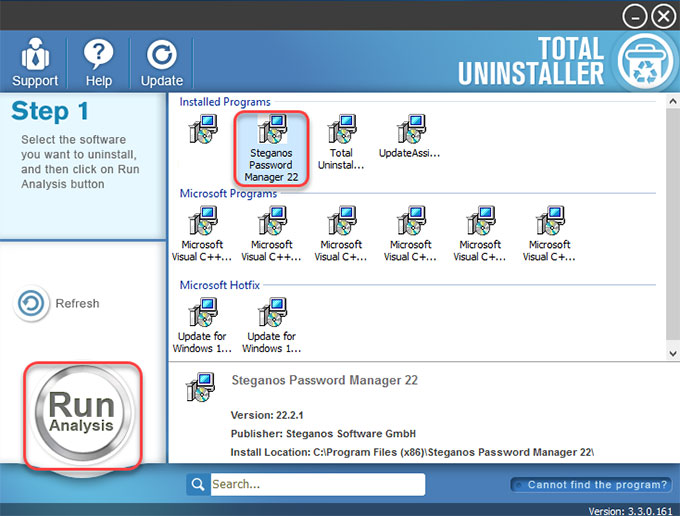Click the Version: 3.3.0.161 status text
This screenshot has height=516, width=680.
pyautogui.click(x=630, y=511)
